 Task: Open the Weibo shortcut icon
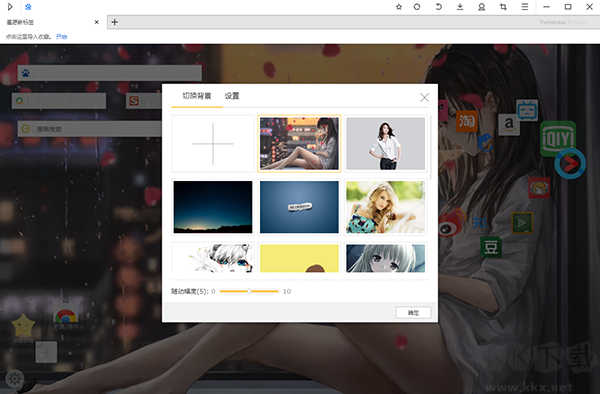click(x=452, y=223)
